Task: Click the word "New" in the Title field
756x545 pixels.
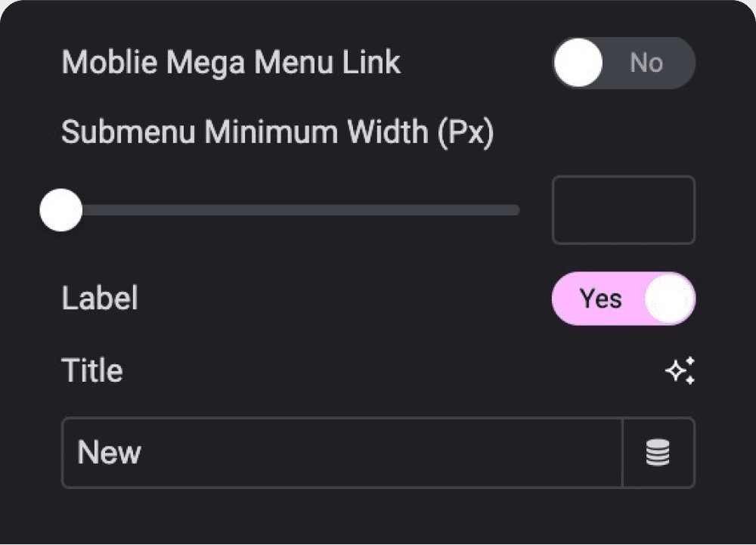Action: point(109,453)
